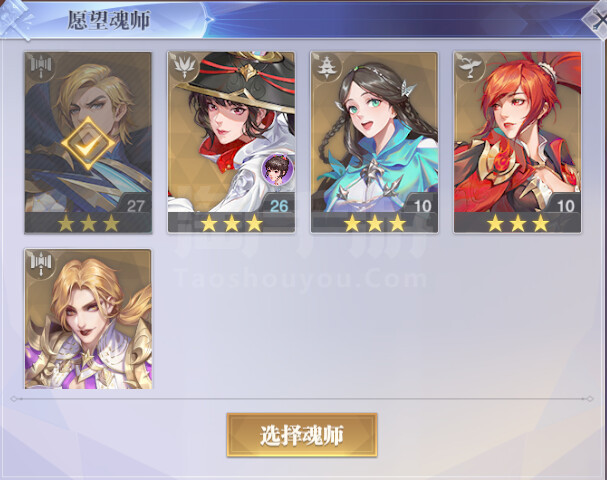Click the level 27 badge
The height and width of the screenshot is (480, 607).
point(135,206)
